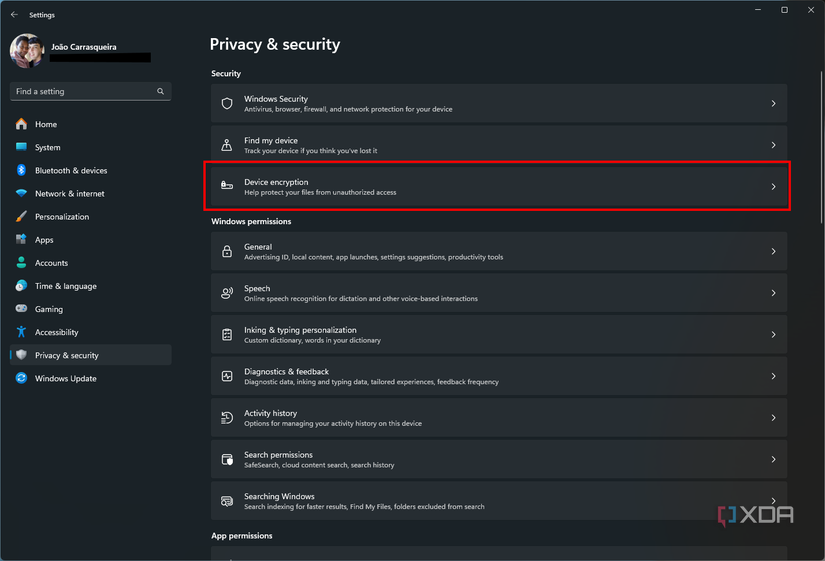Click the Activity history clock icon
Viewport: 825px width, 561px height.
pos(227,418)
